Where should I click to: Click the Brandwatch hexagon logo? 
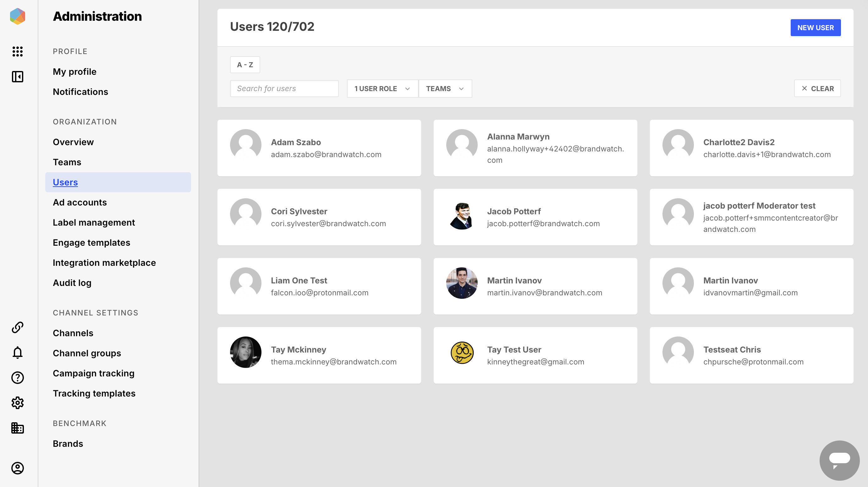(x=18, y=16)
